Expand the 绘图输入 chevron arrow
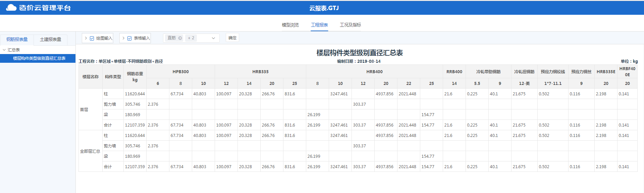The image size is (644, 193). click(86, 38)
